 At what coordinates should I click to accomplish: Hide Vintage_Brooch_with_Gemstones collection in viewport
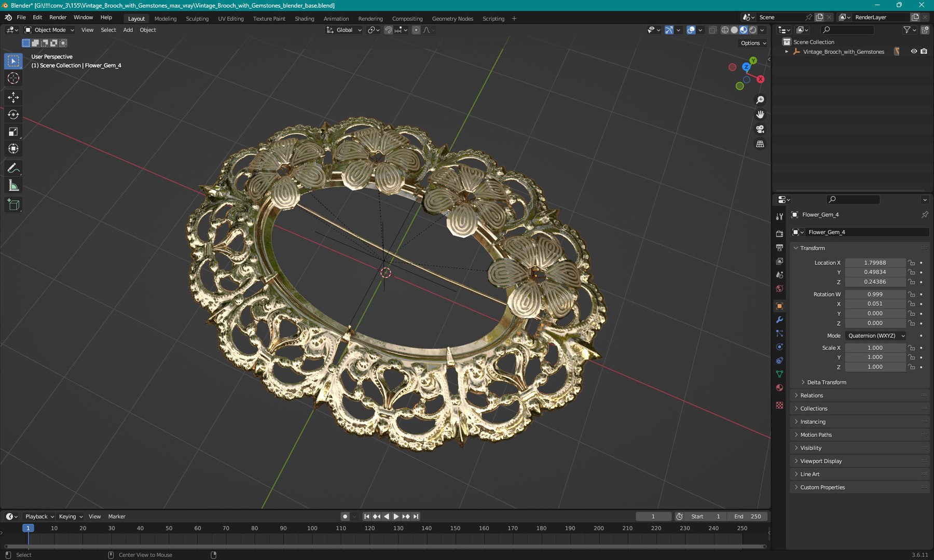914,51
